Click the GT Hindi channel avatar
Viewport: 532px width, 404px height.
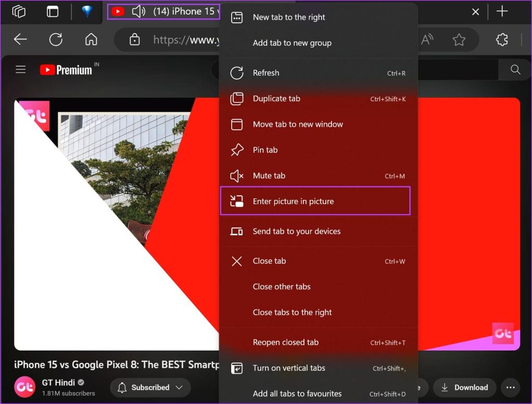click(x=24, y=387)
